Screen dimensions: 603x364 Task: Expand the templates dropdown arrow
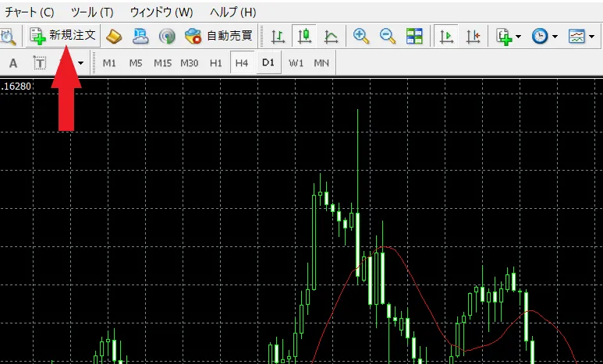[591, 37]
